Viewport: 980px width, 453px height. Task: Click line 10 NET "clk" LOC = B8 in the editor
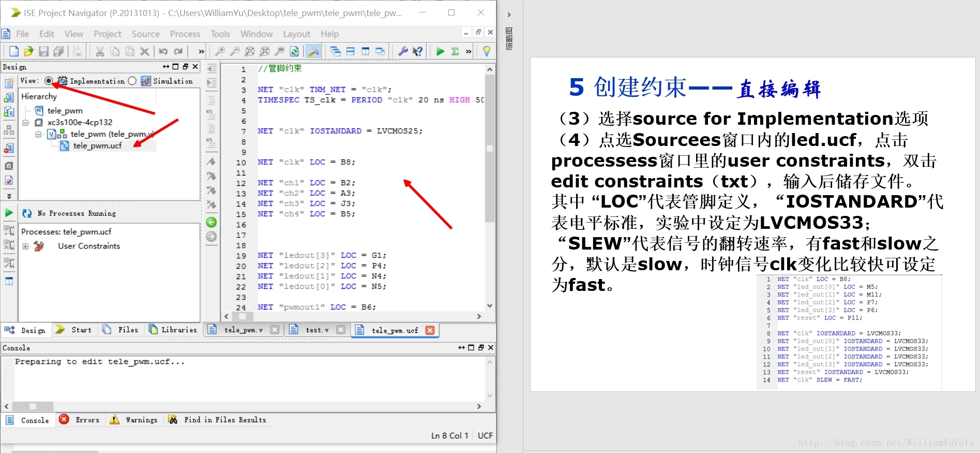pyautogui.click(x=306, y=162)
